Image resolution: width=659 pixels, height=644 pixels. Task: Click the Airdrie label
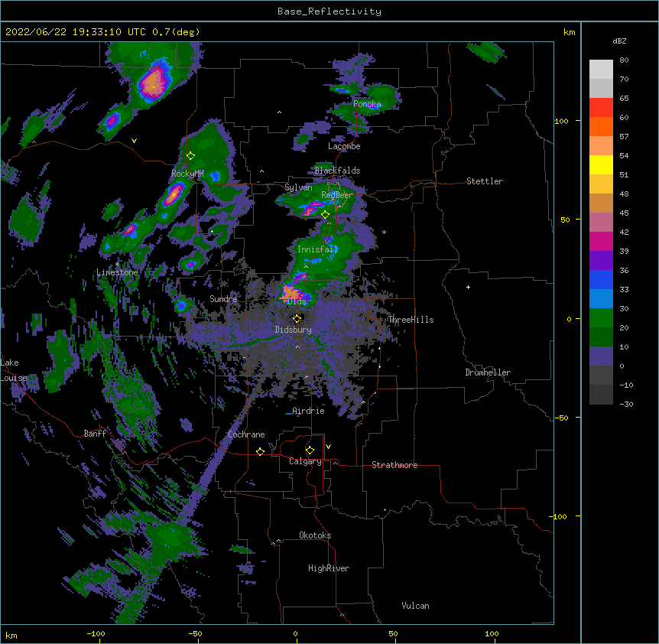(x=309, y=411)
